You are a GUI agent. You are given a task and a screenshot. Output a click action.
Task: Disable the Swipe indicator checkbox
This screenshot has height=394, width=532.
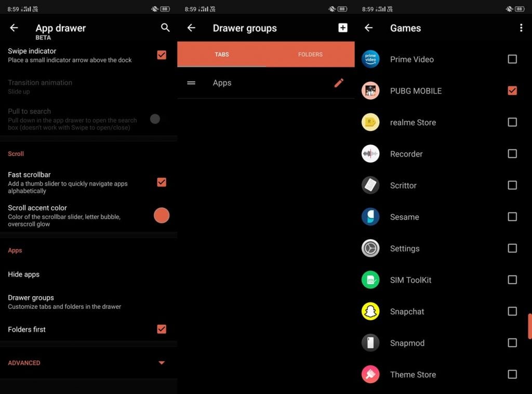[162, 55]
